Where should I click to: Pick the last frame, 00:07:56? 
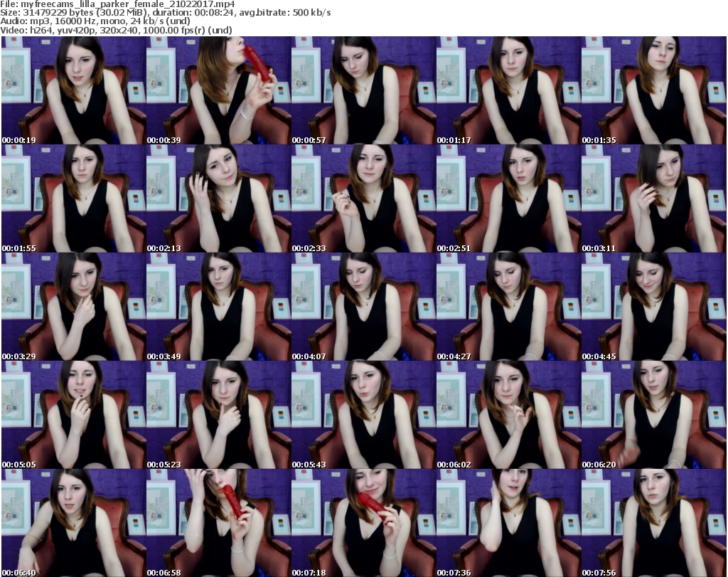pyautogui.click(x=654, y=523)
